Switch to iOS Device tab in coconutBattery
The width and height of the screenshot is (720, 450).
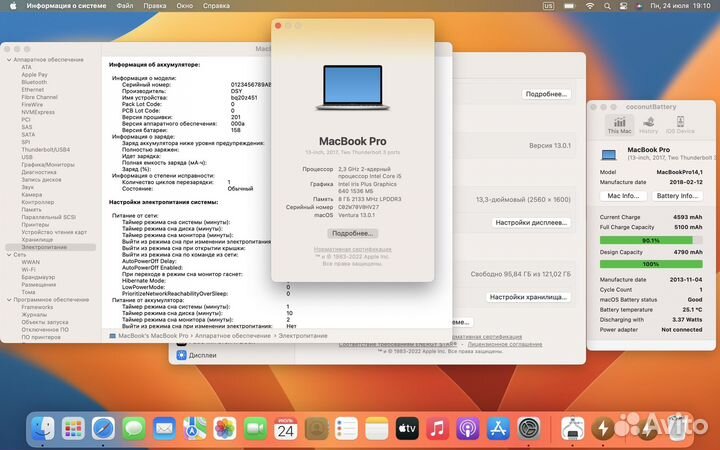coord(680,125)
